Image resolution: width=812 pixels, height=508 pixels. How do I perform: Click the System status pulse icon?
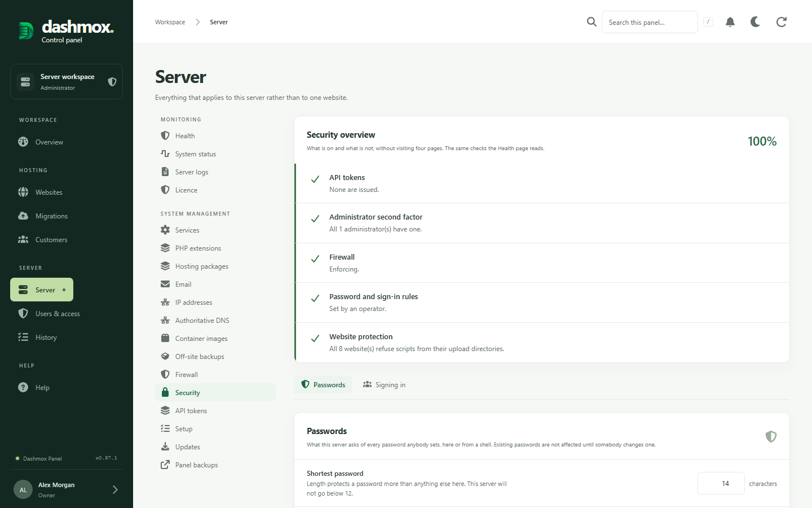[x=165, y=154]
